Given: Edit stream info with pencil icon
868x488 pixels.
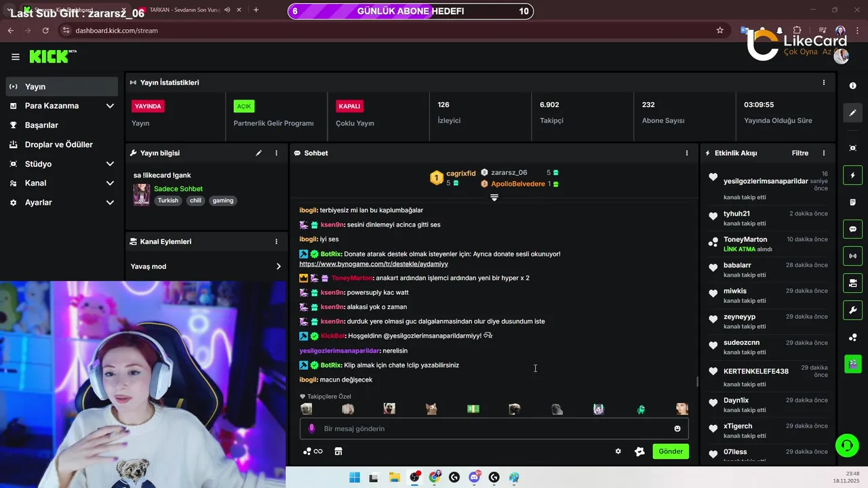Looking at the screenshot, I should coord(258,153).
